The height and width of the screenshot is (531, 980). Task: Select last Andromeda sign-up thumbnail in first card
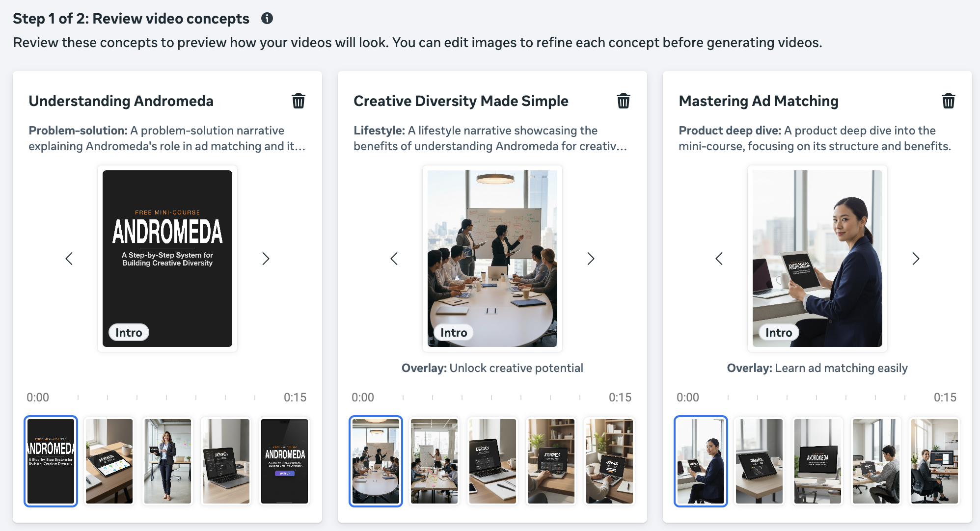[x=284, y=461]
